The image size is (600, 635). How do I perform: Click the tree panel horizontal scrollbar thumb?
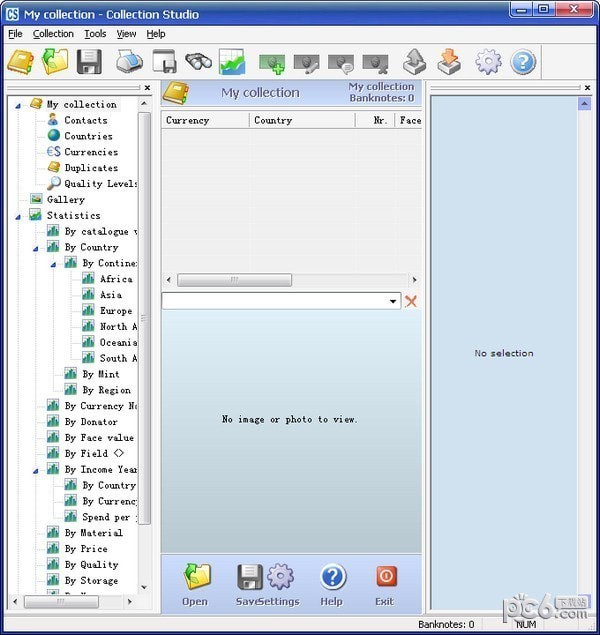[61, 602]
